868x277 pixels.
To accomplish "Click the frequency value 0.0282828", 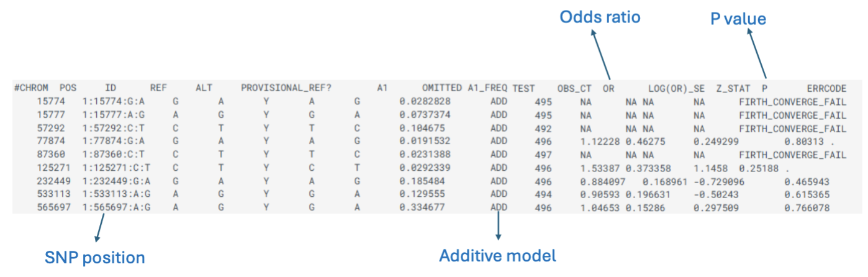I will pos(425,99).
